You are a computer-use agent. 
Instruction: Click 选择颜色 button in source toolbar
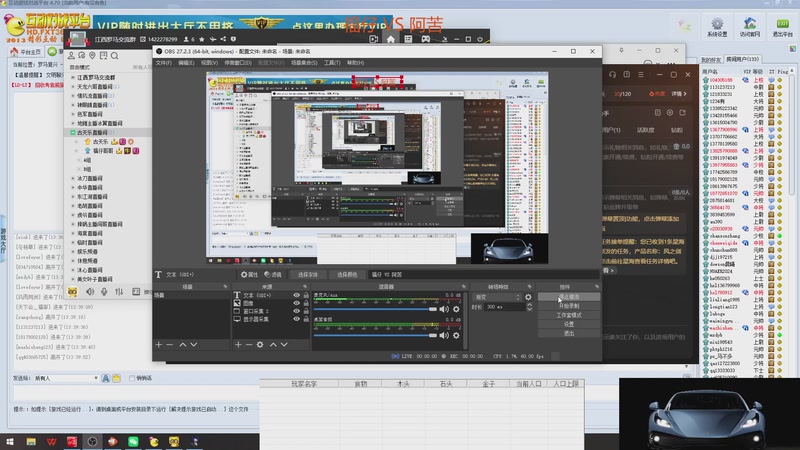pyautogui.click(x=347, y=274)
